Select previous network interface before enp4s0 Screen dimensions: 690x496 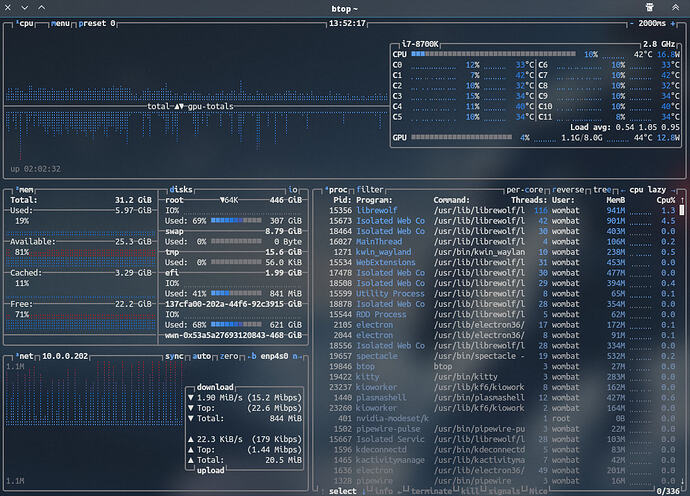coord(250,354)
